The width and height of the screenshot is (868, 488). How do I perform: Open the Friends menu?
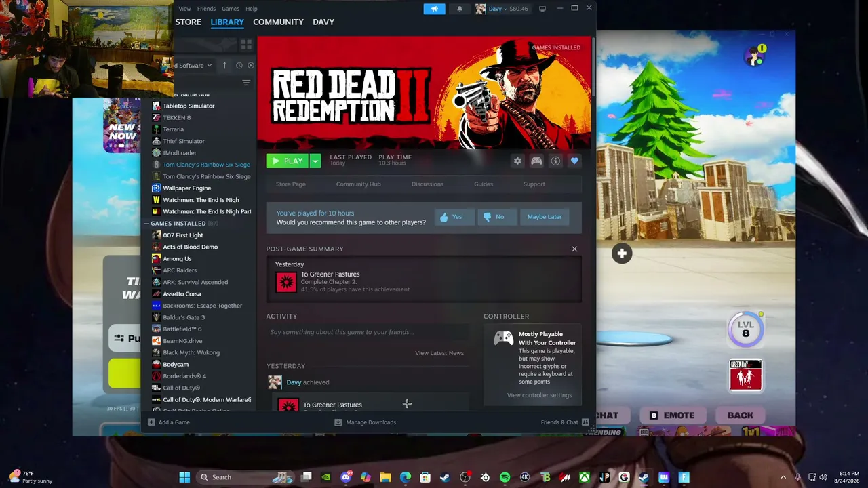[x=206, y=9]
